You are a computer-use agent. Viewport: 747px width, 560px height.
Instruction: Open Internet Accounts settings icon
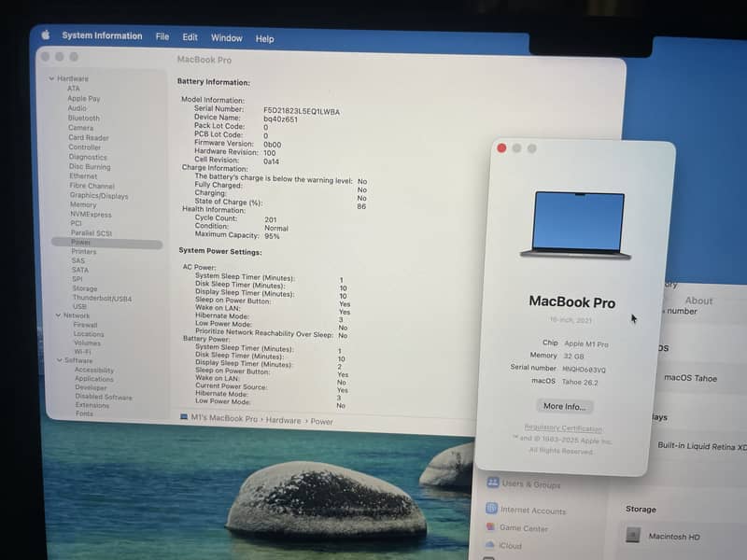tap(491, 510)
